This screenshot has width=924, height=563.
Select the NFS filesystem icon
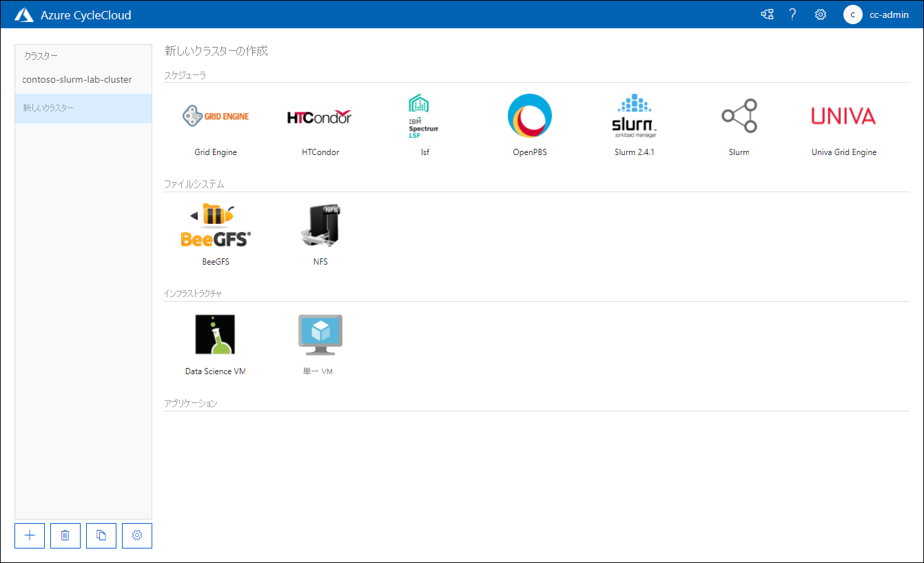[320, 225]
